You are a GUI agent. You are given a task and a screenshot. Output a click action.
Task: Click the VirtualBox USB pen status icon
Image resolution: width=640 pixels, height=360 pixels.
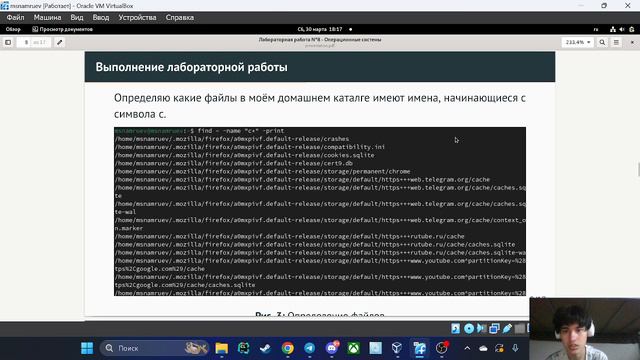(x=507, y=328)
